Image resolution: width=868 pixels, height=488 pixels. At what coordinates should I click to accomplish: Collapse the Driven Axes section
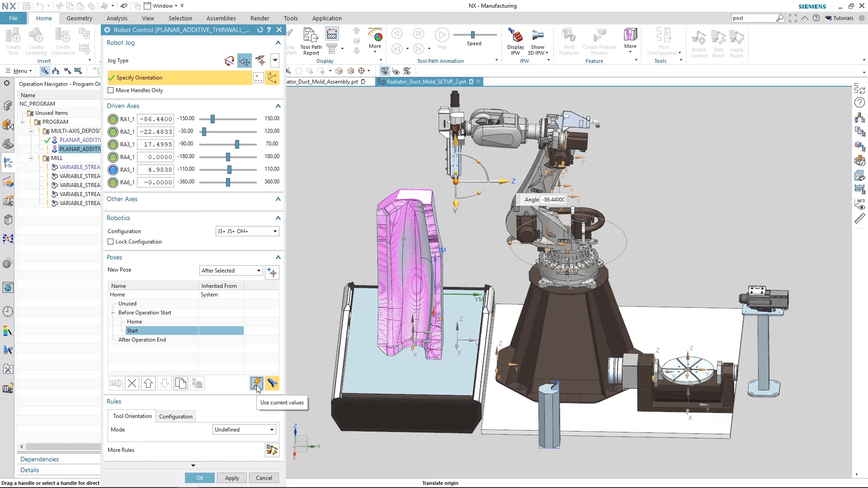278,106
